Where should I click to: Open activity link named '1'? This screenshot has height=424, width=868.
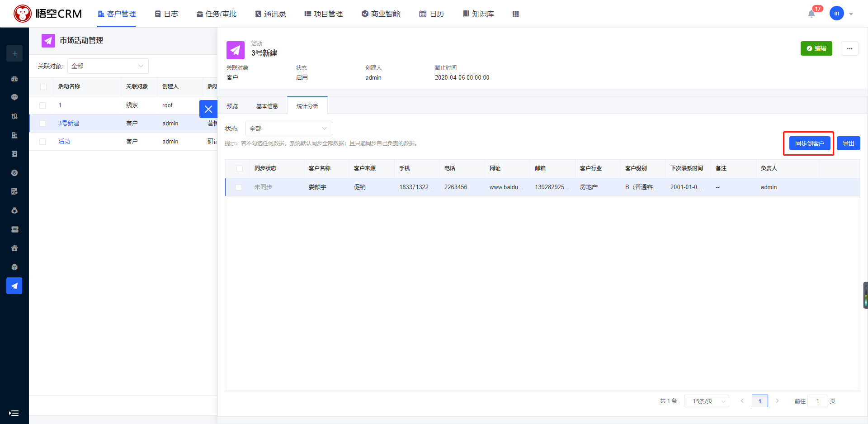coord(60,105)
